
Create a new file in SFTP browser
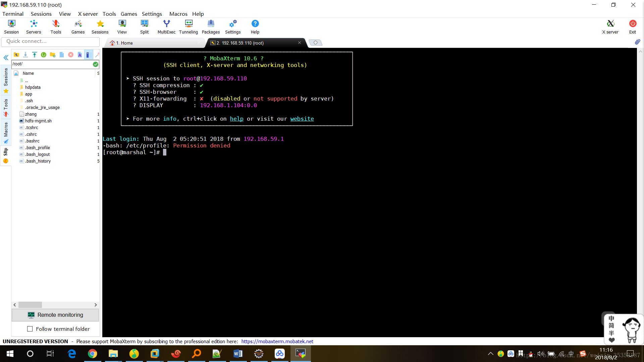tap(62, 55)
